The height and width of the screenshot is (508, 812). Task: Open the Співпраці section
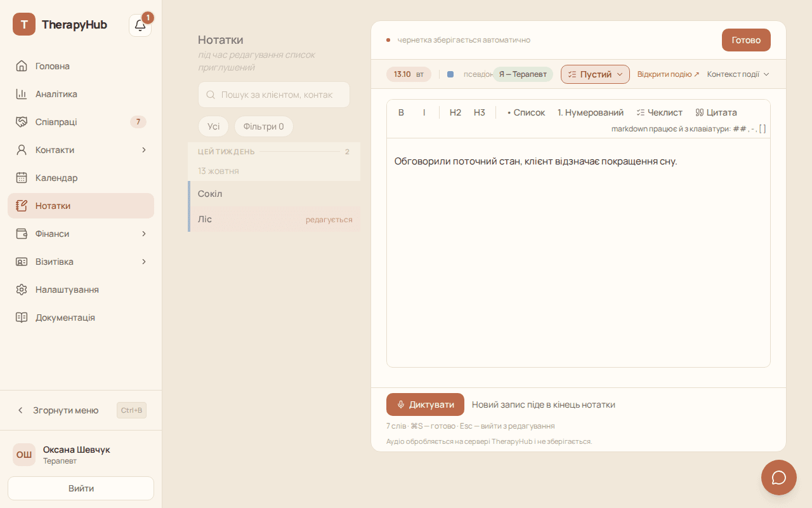point(81,122)
